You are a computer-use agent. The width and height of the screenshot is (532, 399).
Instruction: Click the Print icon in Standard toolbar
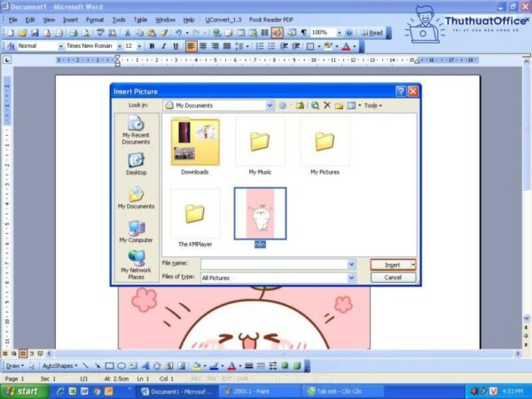pyautogui.click(x=74, y=33)
